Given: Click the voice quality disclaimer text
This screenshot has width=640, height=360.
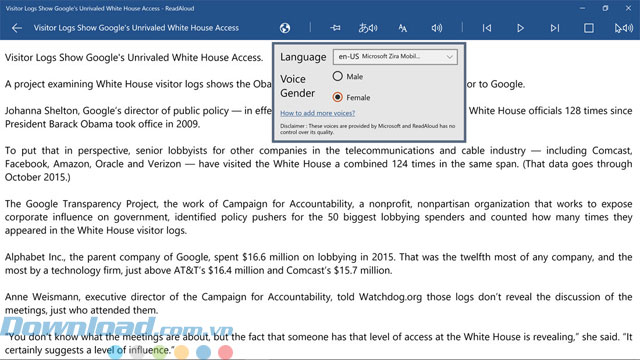Looking at the screenshot, I should (x=367, y=129).
